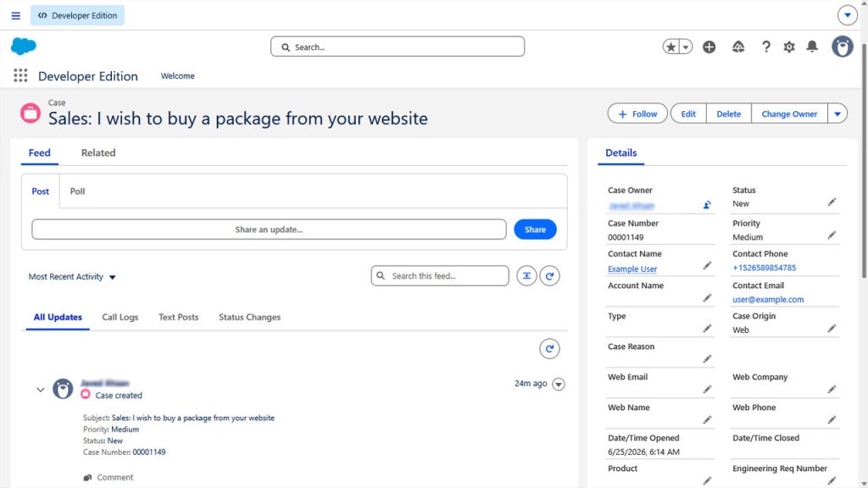Collapse the Case created feed item
This screenshot has height=488, width=868.
41,390
